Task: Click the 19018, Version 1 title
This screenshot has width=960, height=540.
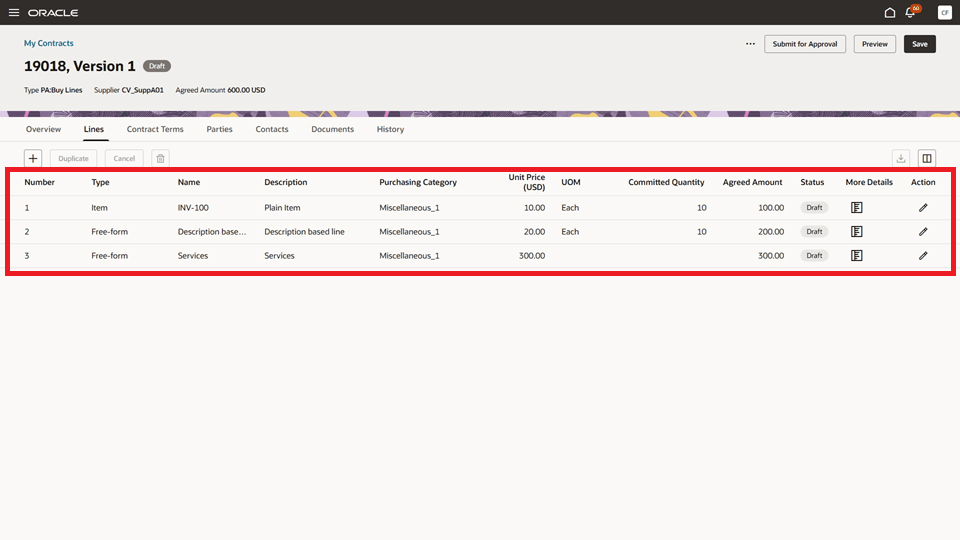Action: pyautogui.click(x=80, y=66)
